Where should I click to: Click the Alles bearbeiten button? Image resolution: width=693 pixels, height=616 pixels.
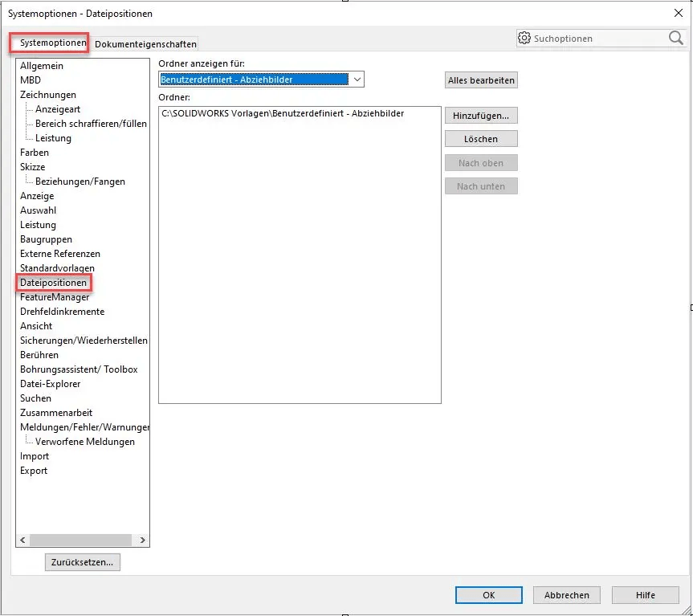(x=481, y=80)
